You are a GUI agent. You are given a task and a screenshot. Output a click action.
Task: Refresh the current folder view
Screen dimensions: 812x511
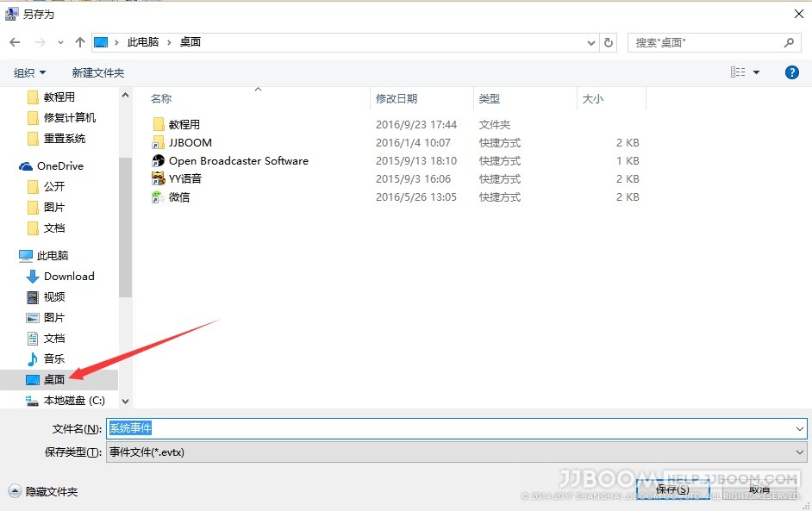click(x=609, y=42)
